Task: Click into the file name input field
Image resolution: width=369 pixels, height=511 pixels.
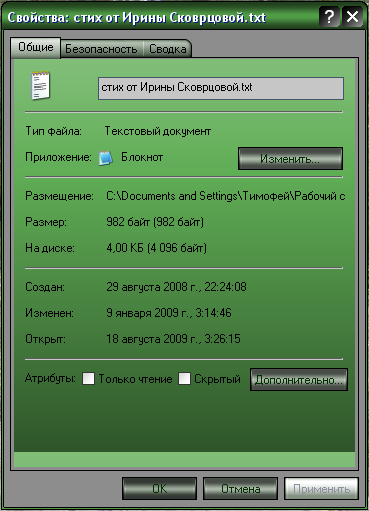Action: coord(221,88)
